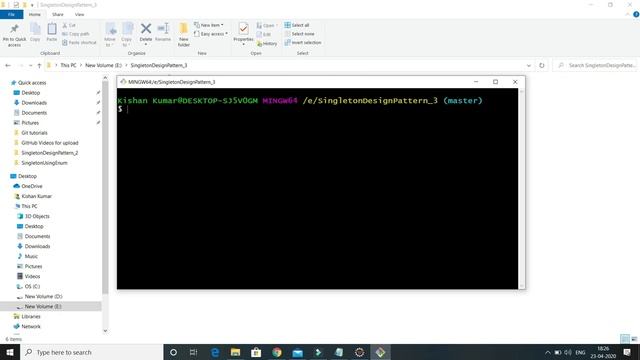Select 3D Objects under This PC
Image resolution: width=640 pixels, height=360 pixels.
pyautogui.click(x=37, y=216)
